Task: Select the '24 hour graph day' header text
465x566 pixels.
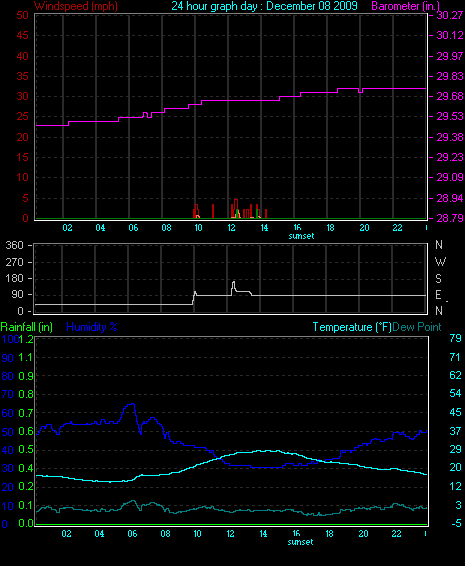Action: (x=214, y=6)
